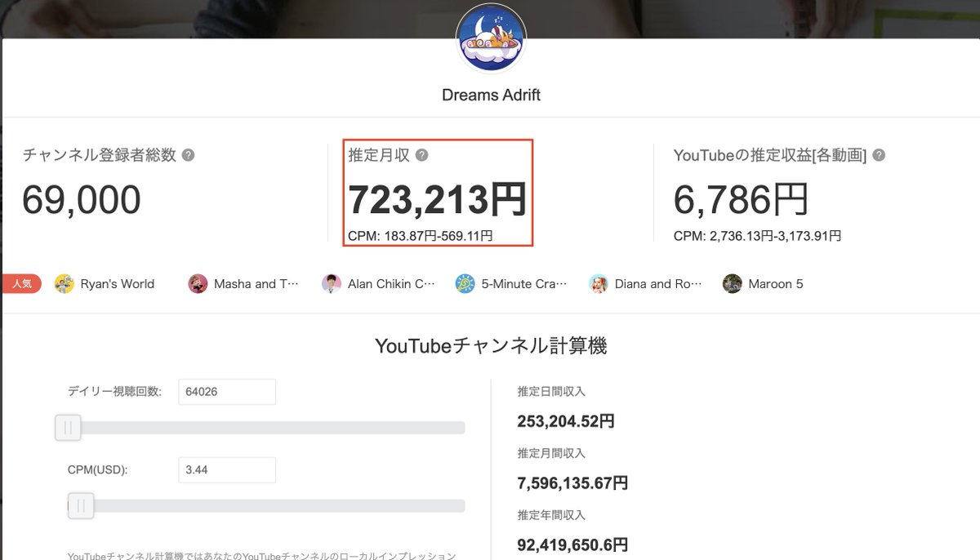980x560 pixels.
Task: Click Masha and T… channel avatar
Action: click(x=198, y=284)
